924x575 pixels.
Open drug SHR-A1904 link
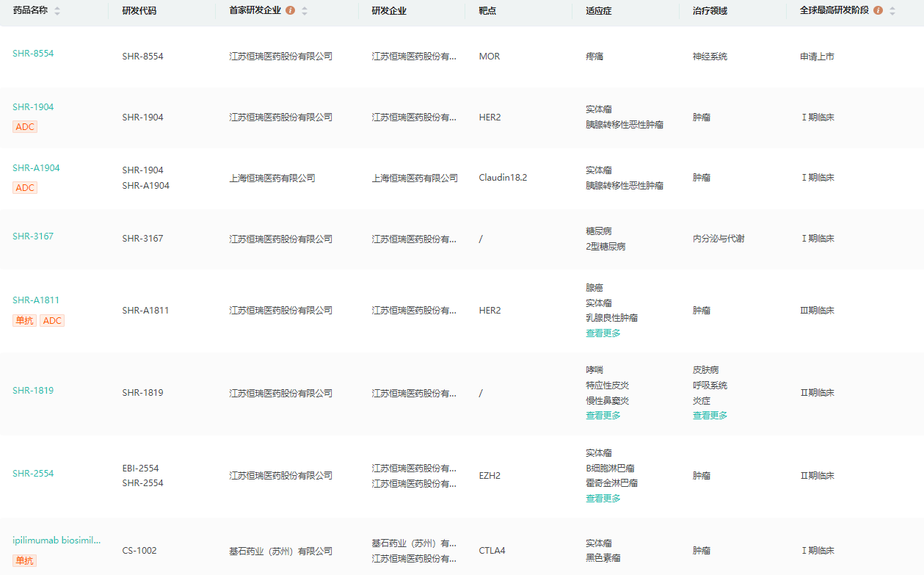(36, 168)
